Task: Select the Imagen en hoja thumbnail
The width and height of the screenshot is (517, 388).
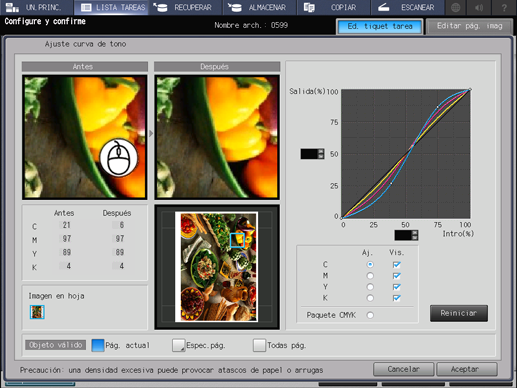Action: (x=37, y=312)
